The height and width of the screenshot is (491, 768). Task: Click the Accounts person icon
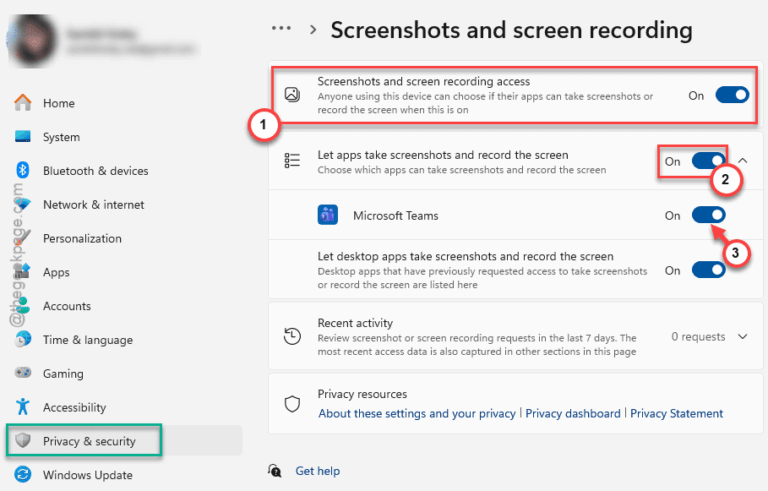pyautogui.click(x=23, y=305)
